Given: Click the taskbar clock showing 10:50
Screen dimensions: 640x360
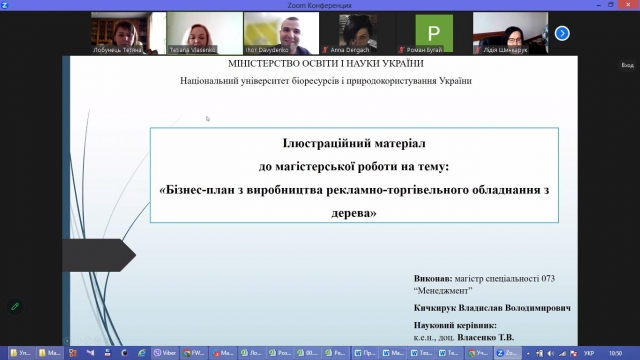Looking at the screenshot, I should (x=616, y=353).
